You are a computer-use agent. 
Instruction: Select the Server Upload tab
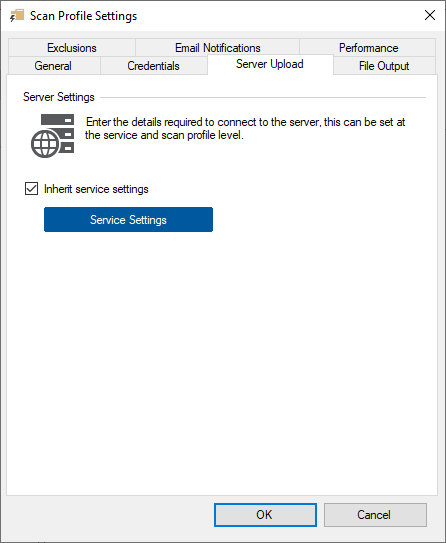coord(270,64)
